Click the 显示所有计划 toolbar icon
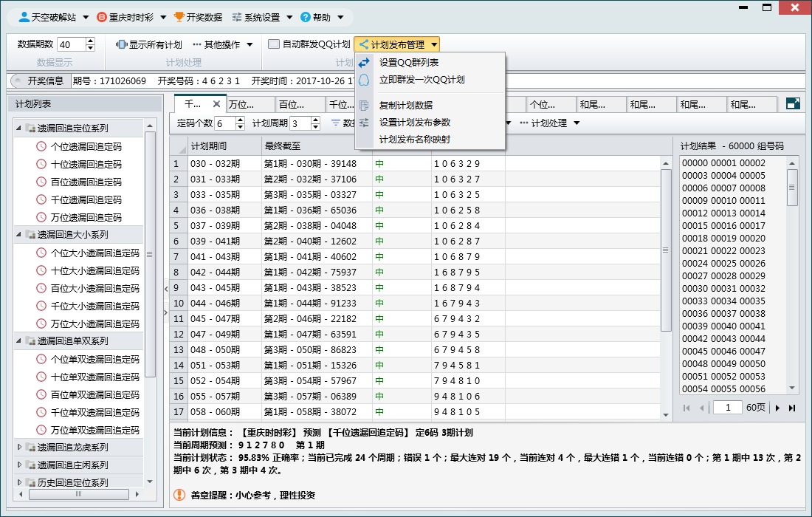The width and height of the screenshot is (812, 517). coord(121,44)
